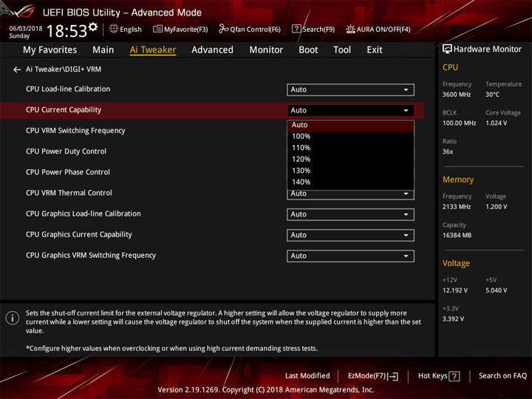Image resolution: width=532 pixels, height=399 pixels.
Task: Select CPU Current Capability row label
Action: 64,110
